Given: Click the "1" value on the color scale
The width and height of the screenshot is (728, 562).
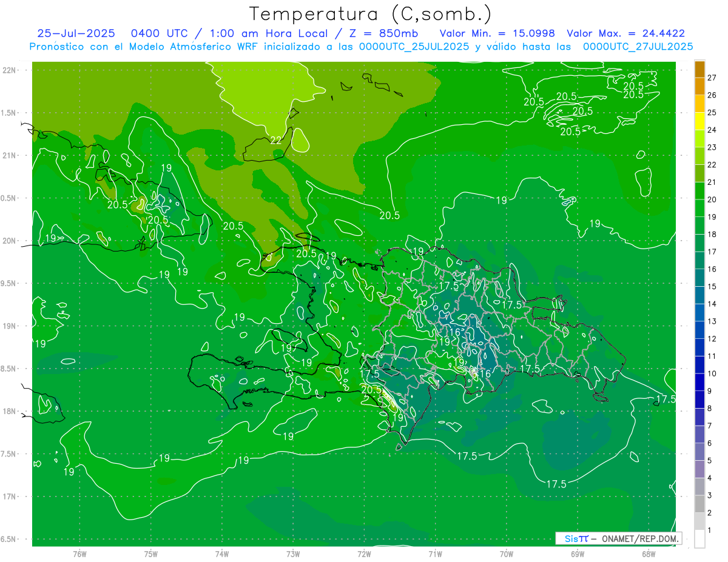Looking at the screenshot, I should point(710,530).
